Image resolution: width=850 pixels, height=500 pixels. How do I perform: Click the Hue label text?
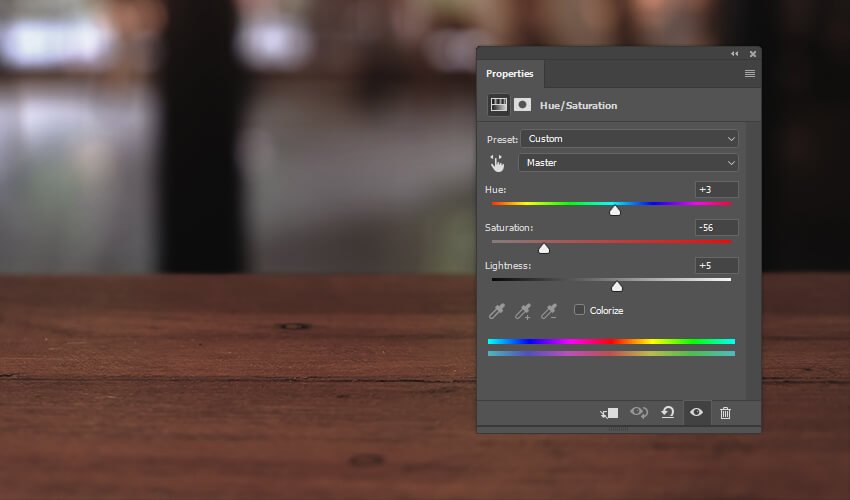495,190
